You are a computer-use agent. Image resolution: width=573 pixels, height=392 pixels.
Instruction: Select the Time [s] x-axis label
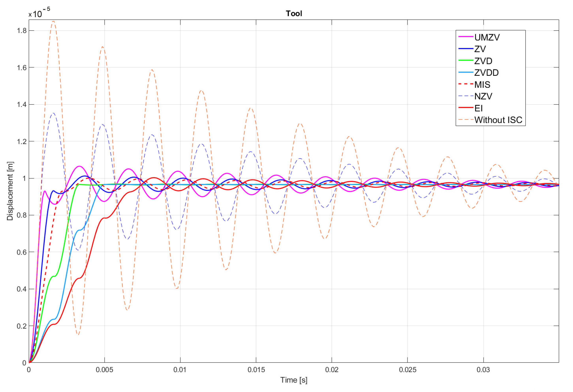point(294,380)
